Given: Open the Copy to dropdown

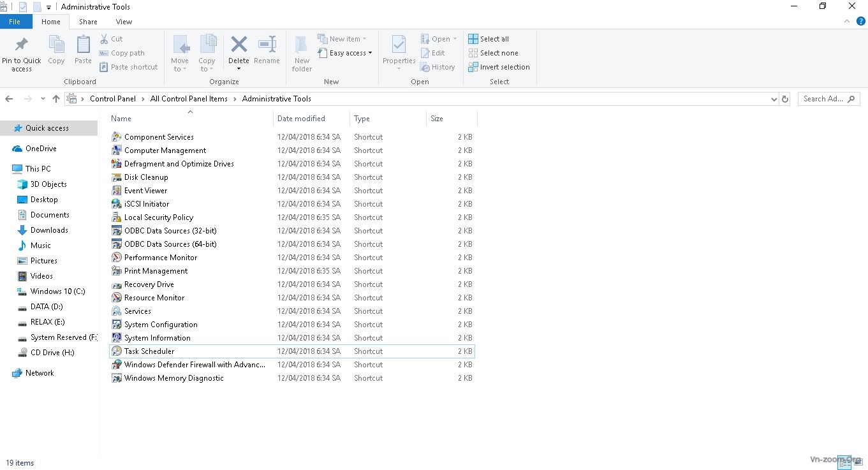Looking at the screenshot, I should click(207, 54).
